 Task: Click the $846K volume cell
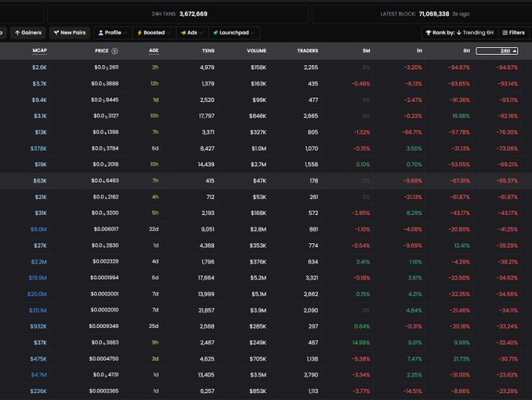pos(258,116)
